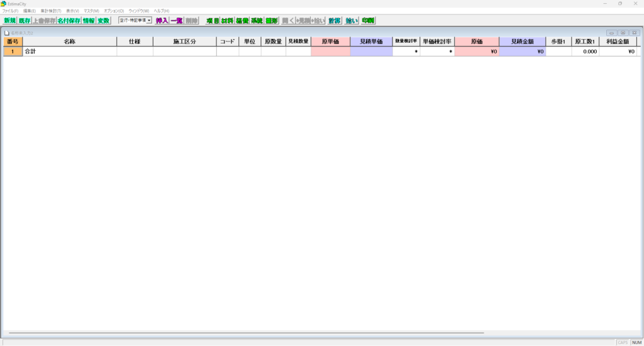Screen dimensions: 644x346
Task: Click the 系統 toolbar button
Action: point(257,21)
